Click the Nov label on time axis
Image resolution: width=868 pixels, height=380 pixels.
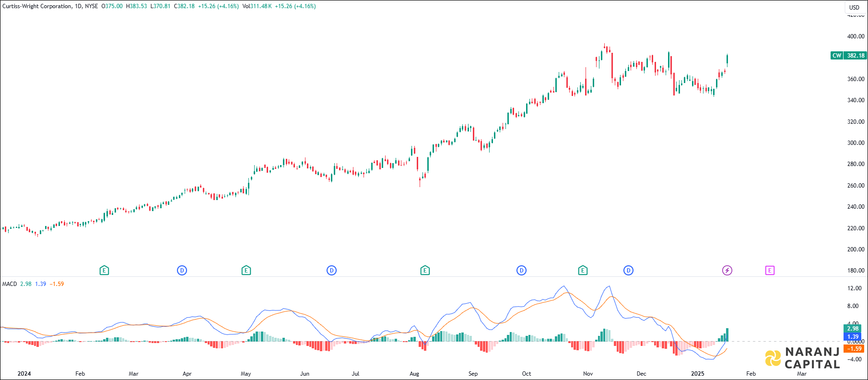pyautogui.click(x=588, y=374)
